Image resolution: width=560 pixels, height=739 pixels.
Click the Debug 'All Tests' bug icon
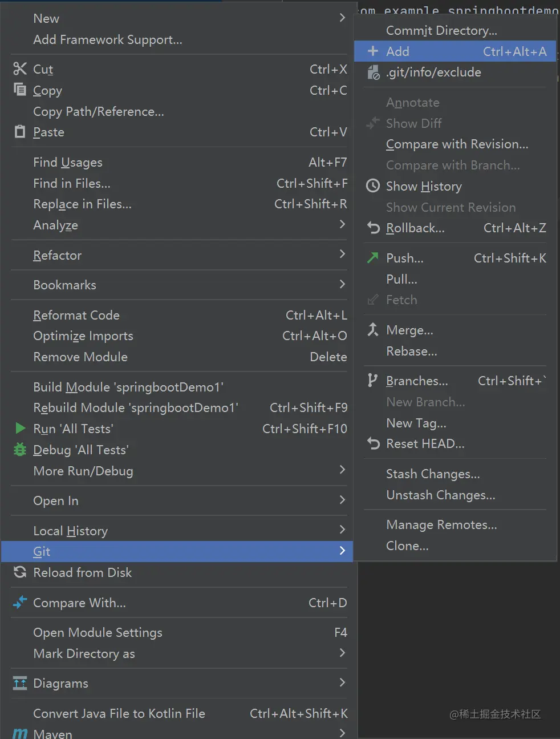[20, 450]
